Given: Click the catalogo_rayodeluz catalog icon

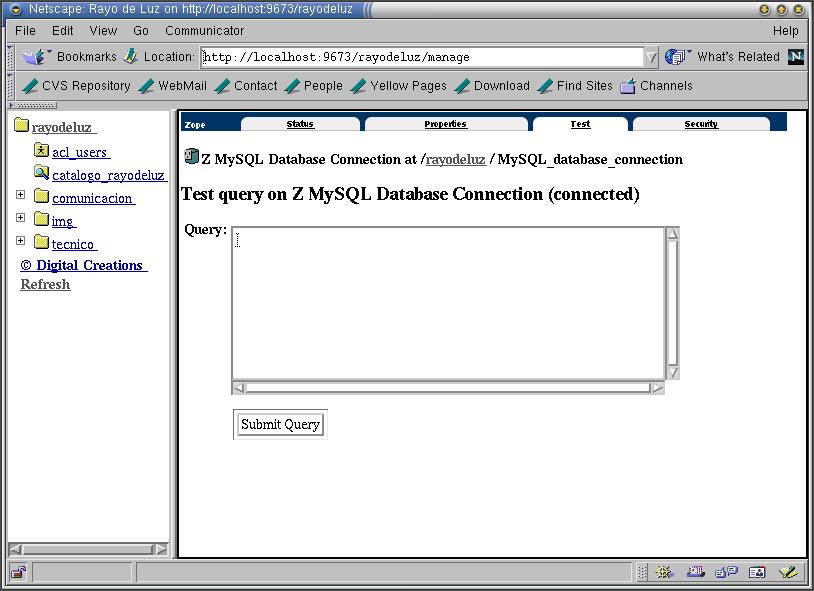Looking at the screenshot, I should click(x=42, y=172).
